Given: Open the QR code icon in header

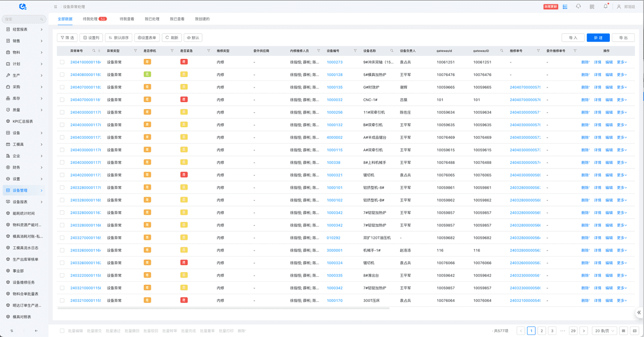Looking at the screenshot, I should pos(592,7).
